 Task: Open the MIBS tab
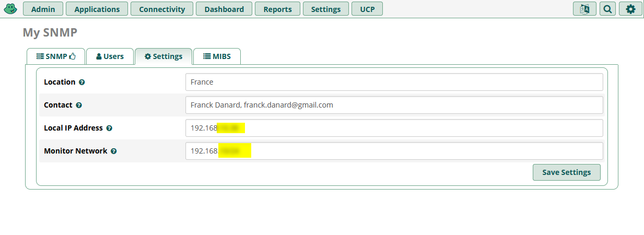click(217, 56)
